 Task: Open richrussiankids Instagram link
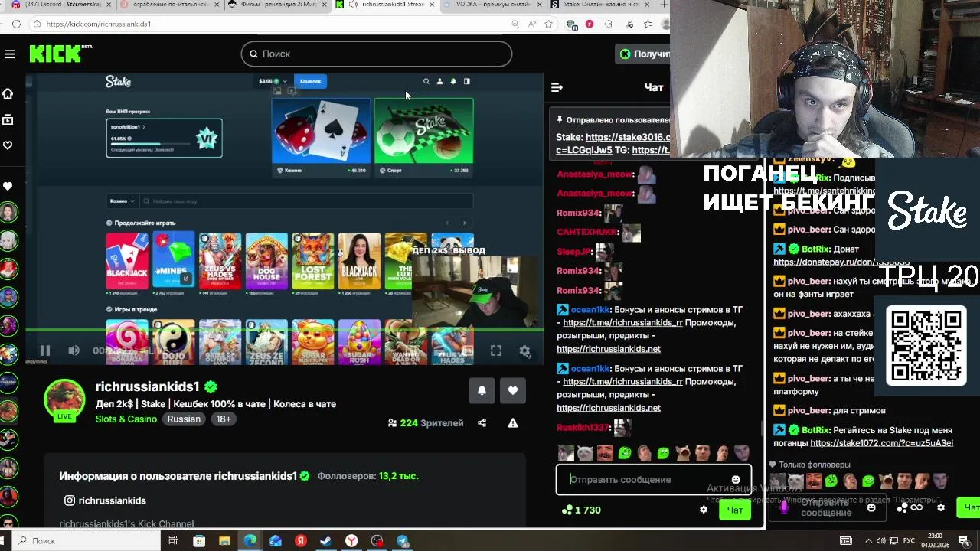click(x=105, y=500)
